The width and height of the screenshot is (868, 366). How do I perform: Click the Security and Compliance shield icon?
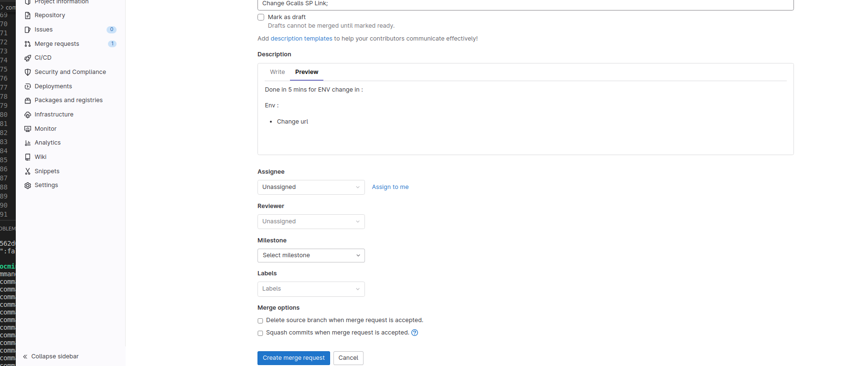tap(28, 72)
